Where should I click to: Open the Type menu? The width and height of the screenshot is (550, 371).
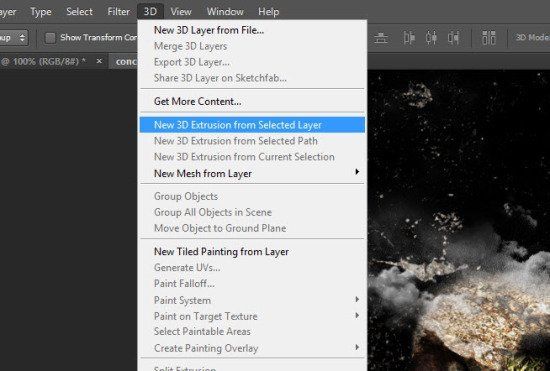[x=41, y=12]
